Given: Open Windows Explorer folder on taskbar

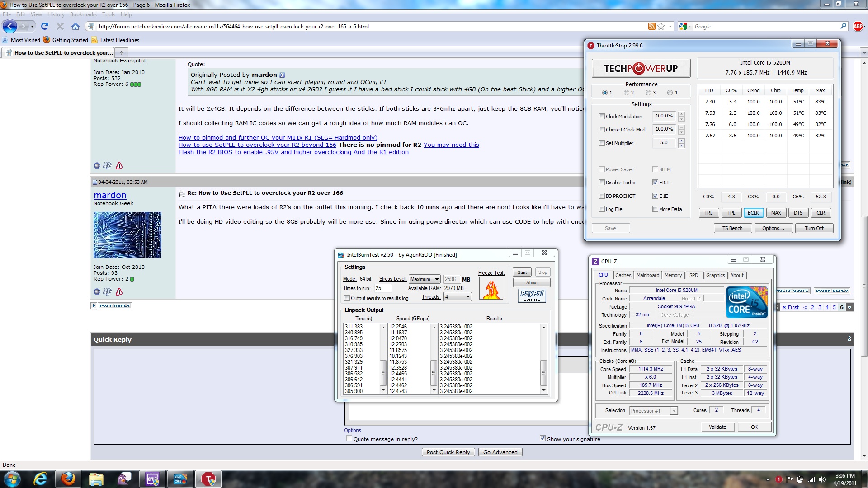Looking at the screenshot, I should (x=96, y=479).
